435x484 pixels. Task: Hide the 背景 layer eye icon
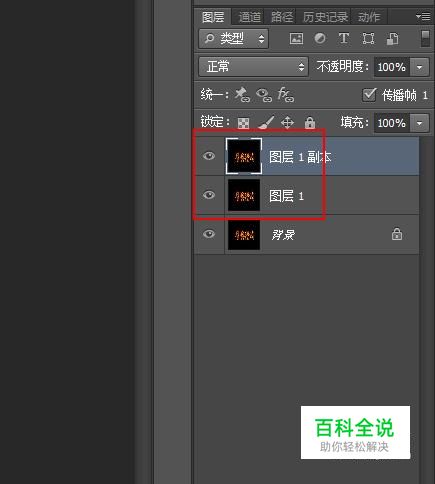[209, 234]
